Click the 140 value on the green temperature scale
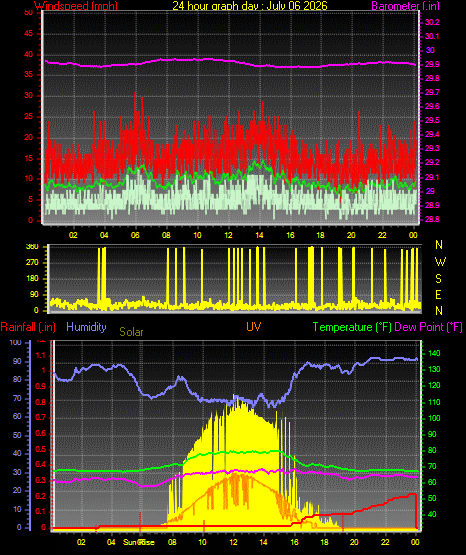The height and width of the screenshot is (555, 466). pos(434,353)
